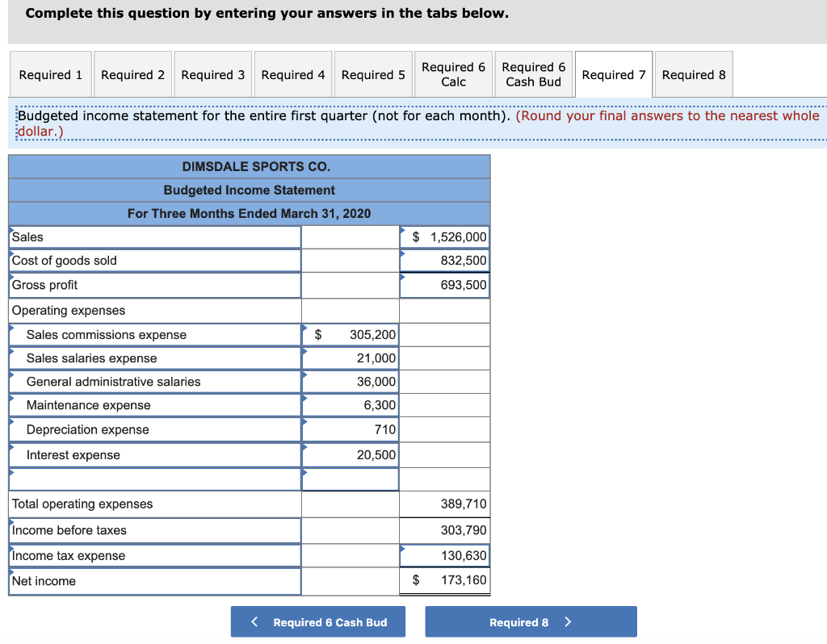Go to the Required 4 tab
The height and width of the screenshot is (644, 827).
click(x=293, y=74)
